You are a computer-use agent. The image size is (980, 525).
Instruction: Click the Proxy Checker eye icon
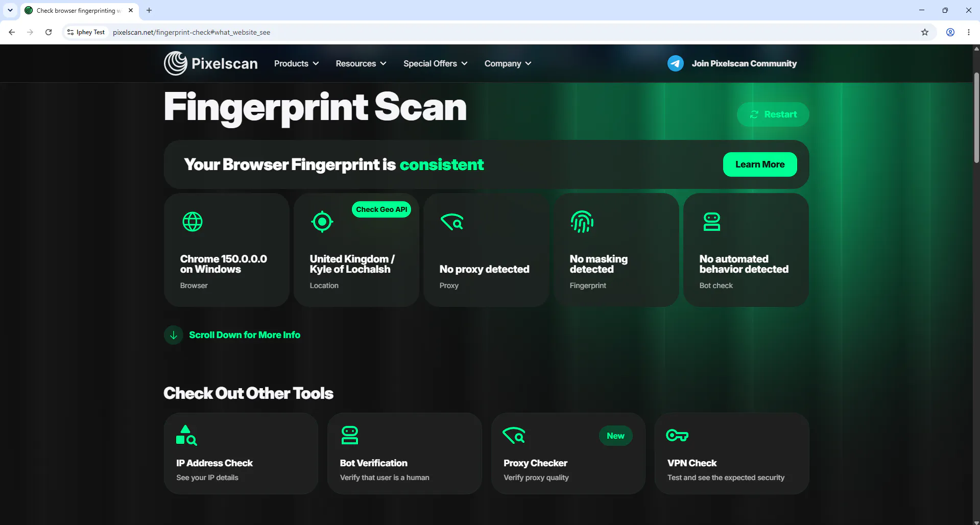tap(514, 435)
